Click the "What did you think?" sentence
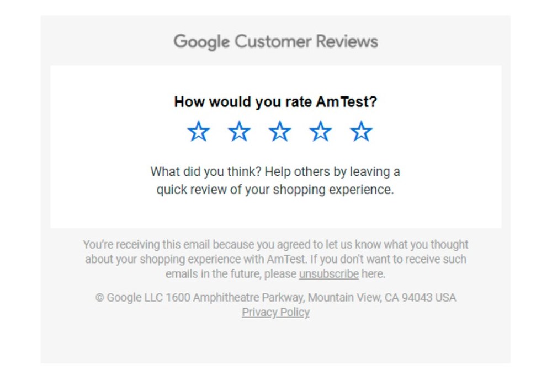This screenshot has width=552, height=392. coord(205,171)
